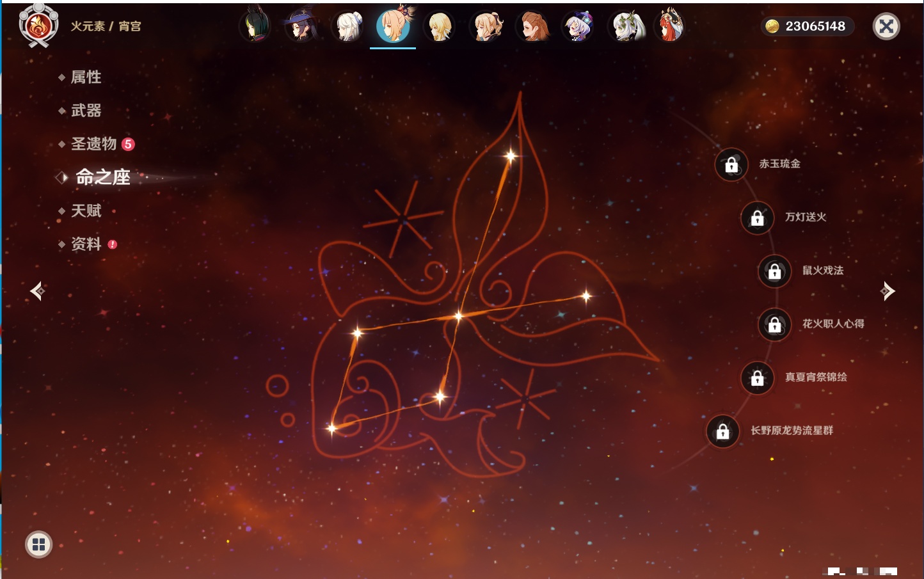Viewport: 924px width, 579px height.
Task: Click the lock icon for 鼠火戏法
Action: coord(775,271)
